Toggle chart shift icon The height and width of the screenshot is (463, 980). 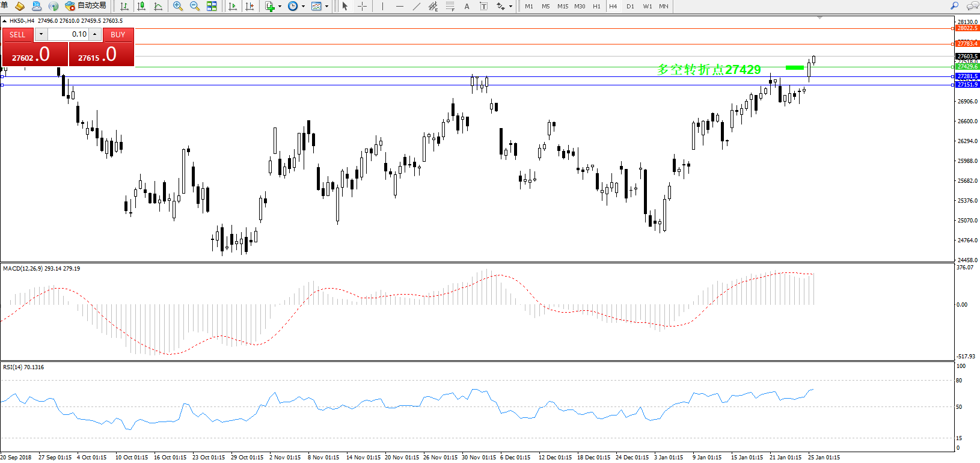tap(250, 6)
